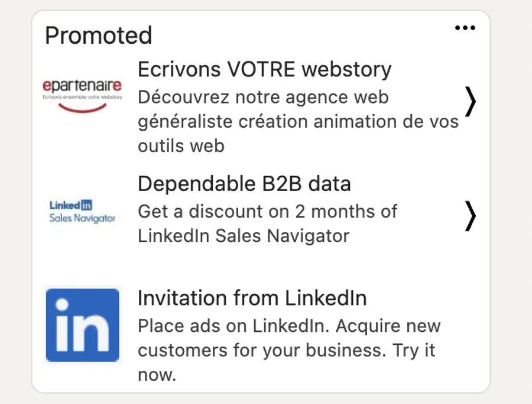This screenshot has height=404, width=532.
Task: Click the blue LinkedIn square icon
Action: point(82,325)
